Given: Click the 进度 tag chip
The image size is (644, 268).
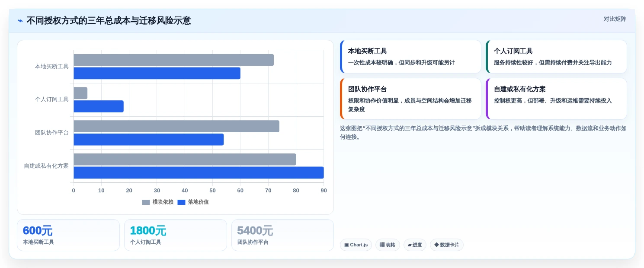Looking at the screenshot, I should 415,245.
